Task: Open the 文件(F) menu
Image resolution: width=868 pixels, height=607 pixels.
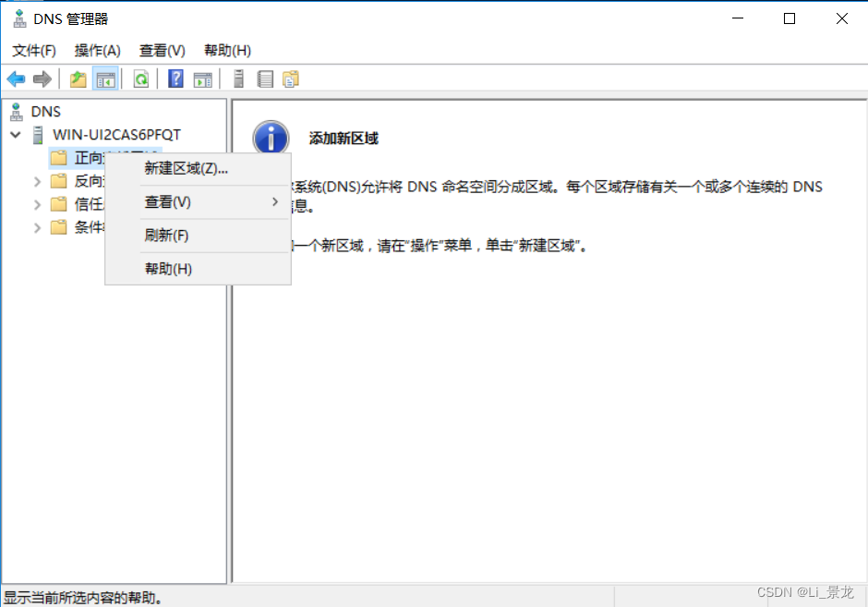Action: click(34, 51)
